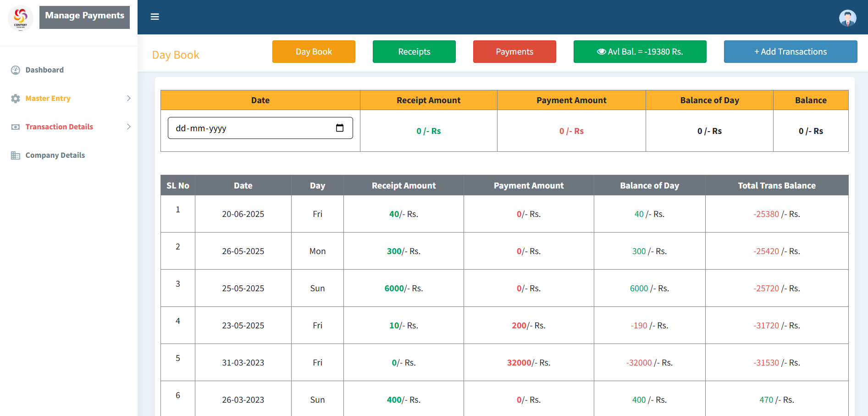Click the dd-mm-yyyy date input field
This screenshot has height=416, width=868.
[248, 128]
